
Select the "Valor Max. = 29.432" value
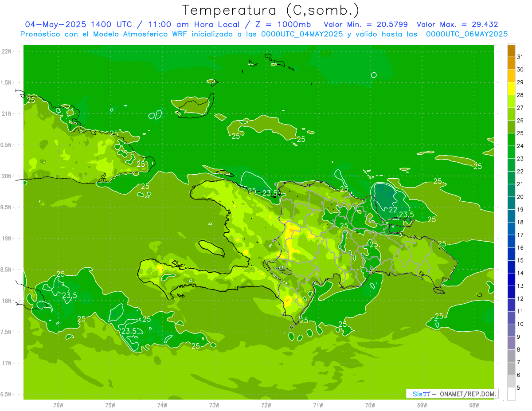[x=458, y=24]
